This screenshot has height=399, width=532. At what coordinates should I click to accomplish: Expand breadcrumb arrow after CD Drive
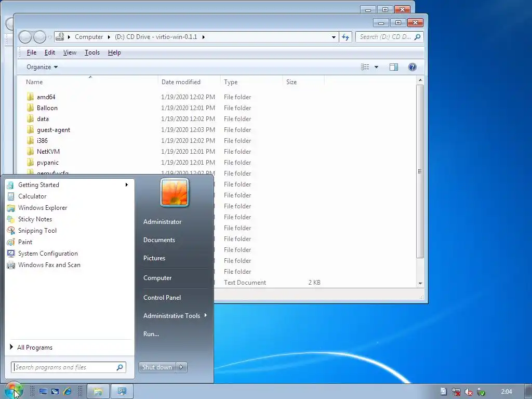203,37
